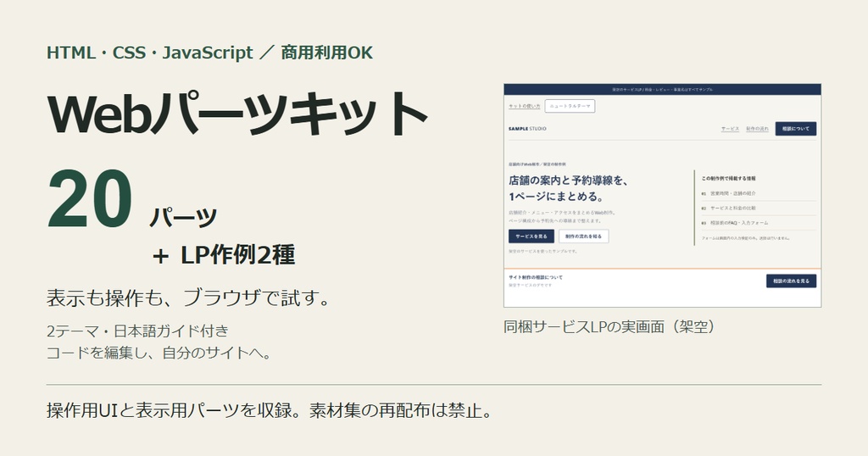
Task: Open the キットの使い方 link in the preview
Action: 524,106
